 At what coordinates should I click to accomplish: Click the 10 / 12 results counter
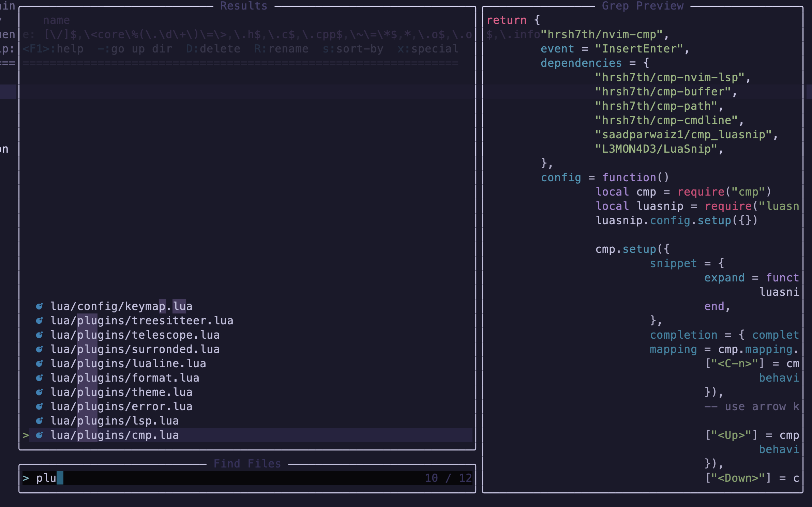[448, 478]
